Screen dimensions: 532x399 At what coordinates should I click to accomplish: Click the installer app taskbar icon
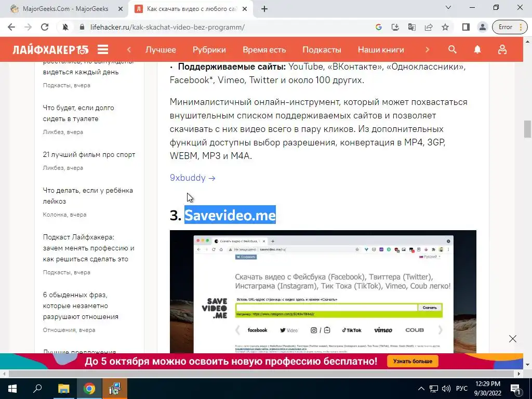[x=115, y=389]
